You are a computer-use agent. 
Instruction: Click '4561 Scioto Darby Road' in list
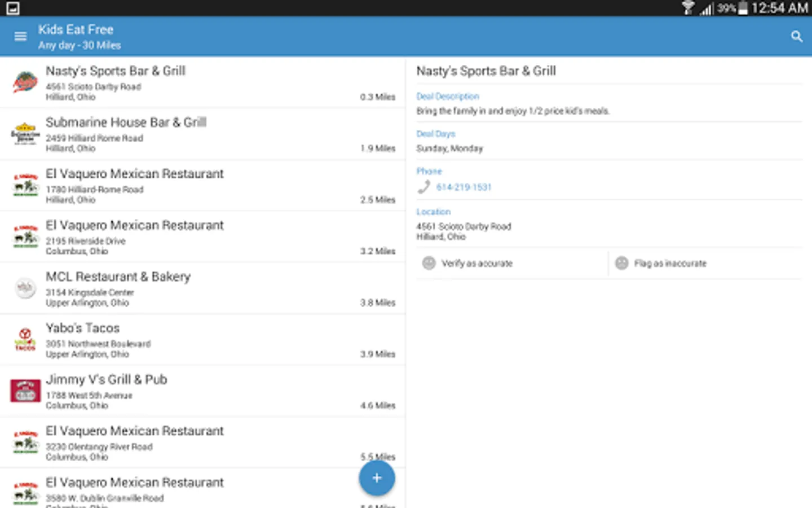tap(94, 87)
